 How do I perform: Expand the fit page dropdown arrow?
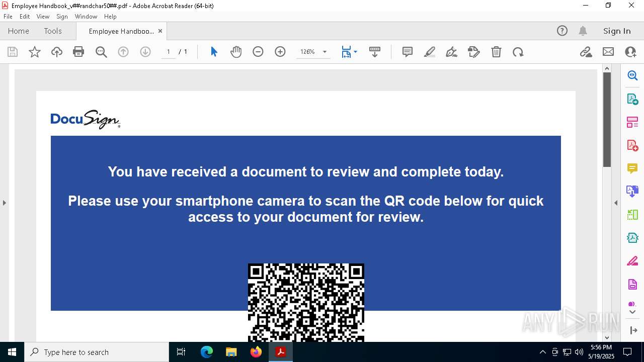tap(355, 52)
